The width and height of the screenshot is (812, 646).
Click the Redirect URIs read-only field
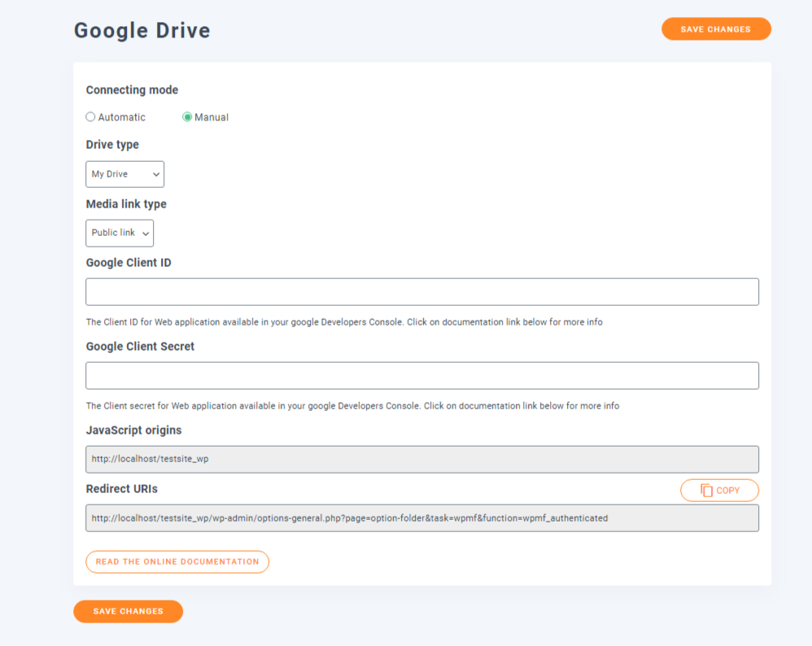coord(422,517)
